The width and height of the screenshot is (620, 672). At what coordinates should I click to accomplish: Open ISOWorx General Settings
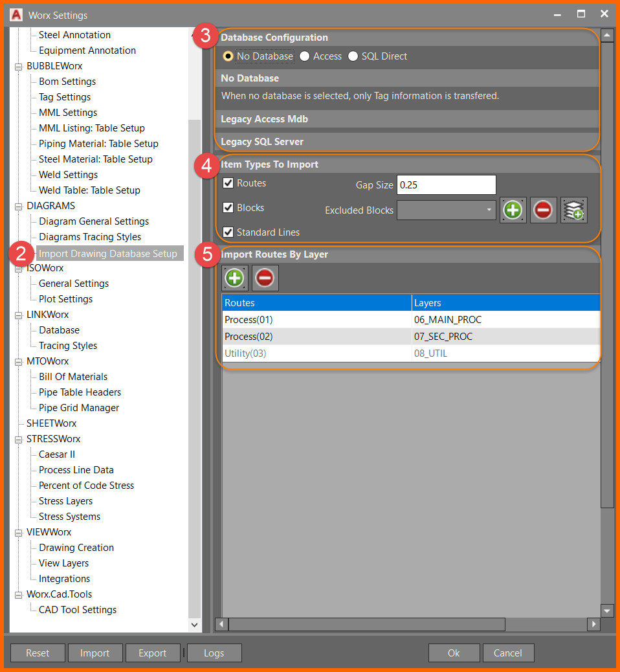[74, 284]
